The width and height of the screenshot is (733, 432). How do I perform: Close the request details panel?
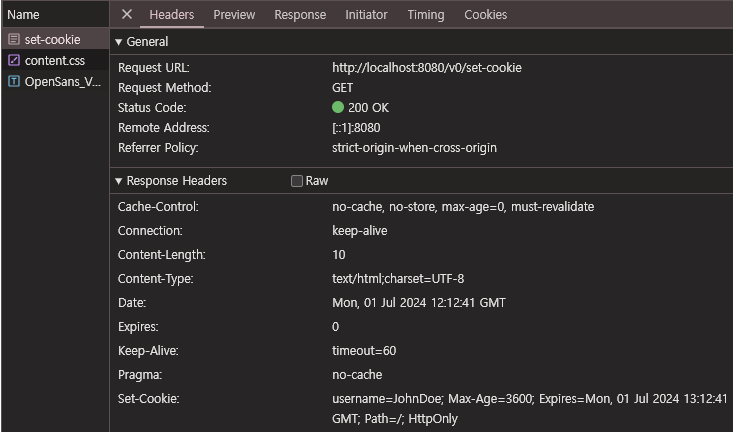tap(127, 14)
